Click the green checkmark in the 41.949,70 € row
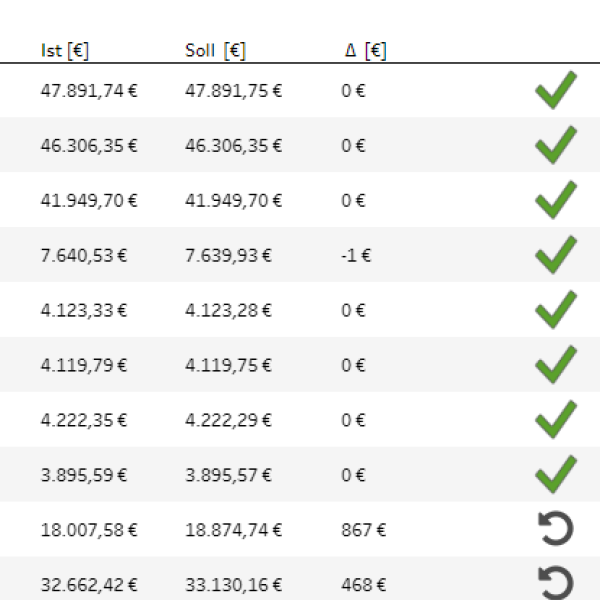The width and height of the screenshot is (600, 600). 556,200
